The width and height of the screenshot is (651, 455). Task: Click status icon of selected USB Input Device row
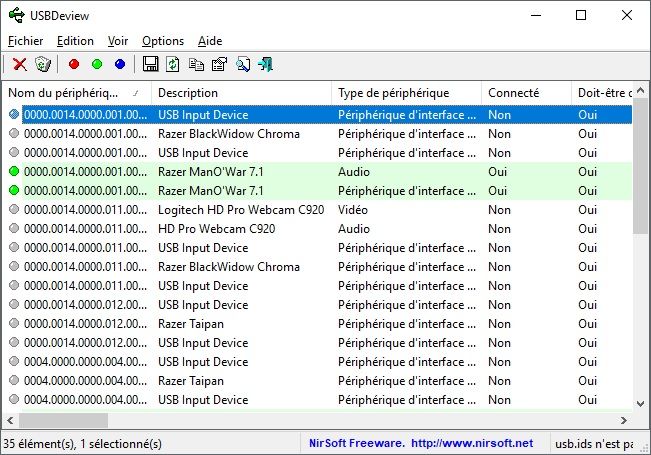[x=14, y=115]
